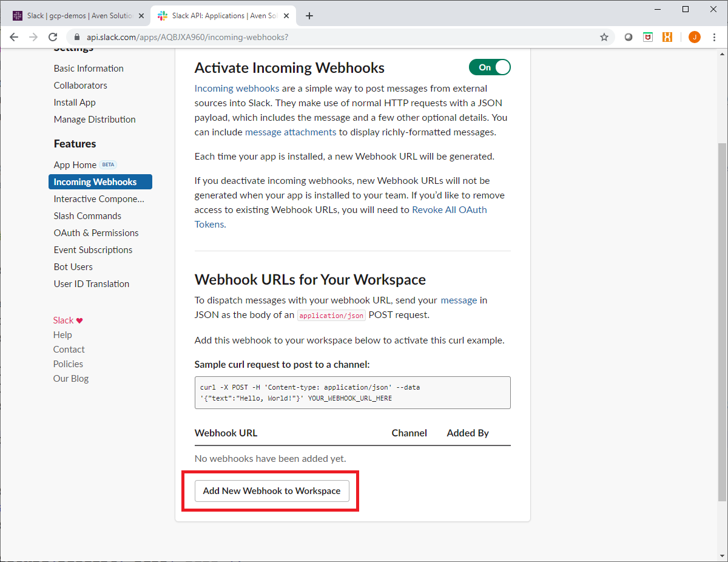Select the Slack API Applications tab

[223, 16]
